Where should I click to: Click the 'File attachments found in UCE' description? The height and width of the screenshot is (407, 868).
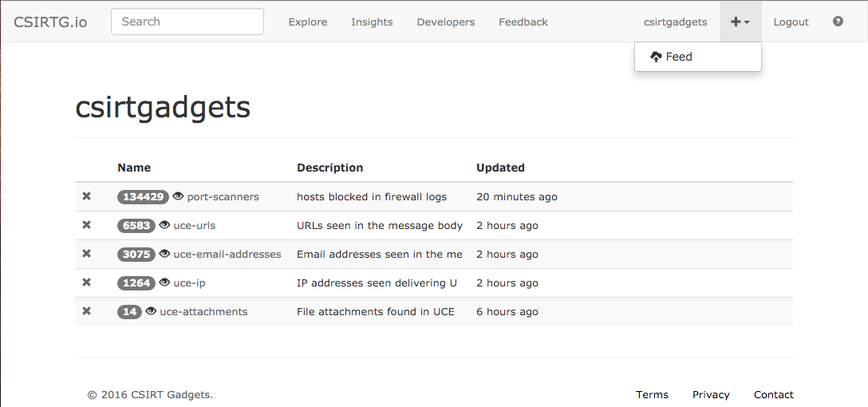375,312
